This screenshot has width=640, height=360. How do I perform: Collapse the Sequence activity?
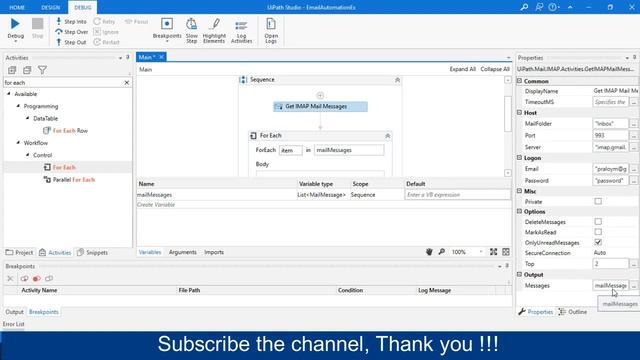point(397,80)
